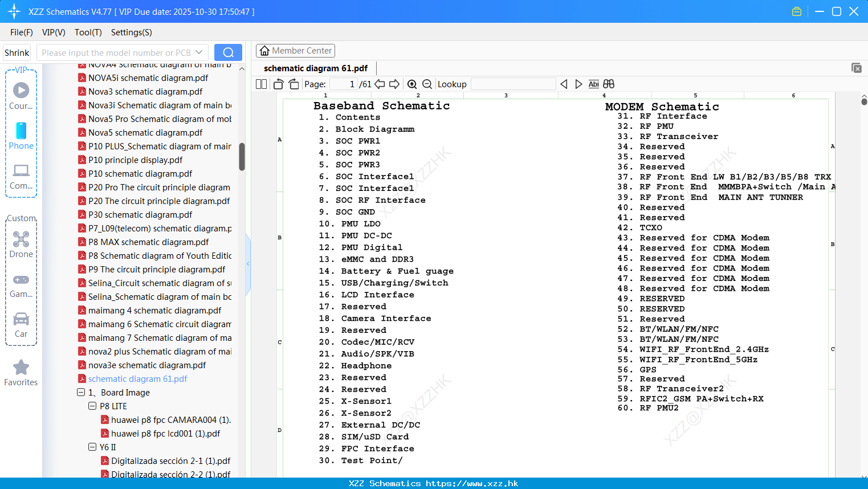Find previous lookup match triangle
The image size is (868, 489).
564,84
